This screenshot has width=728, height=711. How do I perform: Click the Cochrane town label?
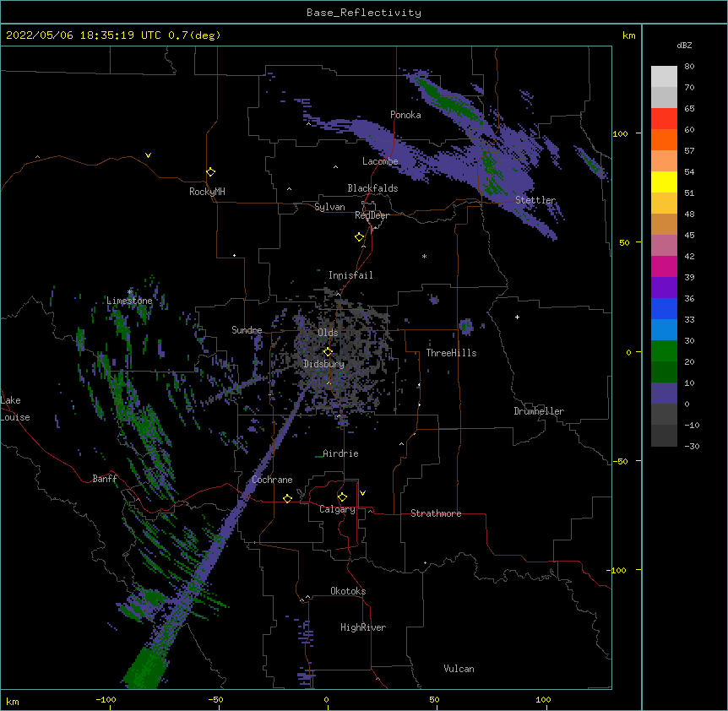(x=272, y=480)
